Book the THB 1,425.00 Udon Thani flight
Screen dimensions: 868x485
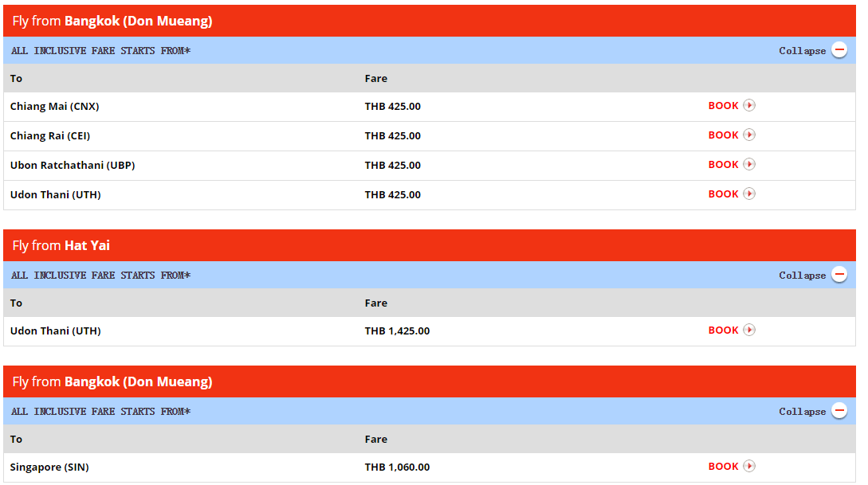click(x=723, y=331)
